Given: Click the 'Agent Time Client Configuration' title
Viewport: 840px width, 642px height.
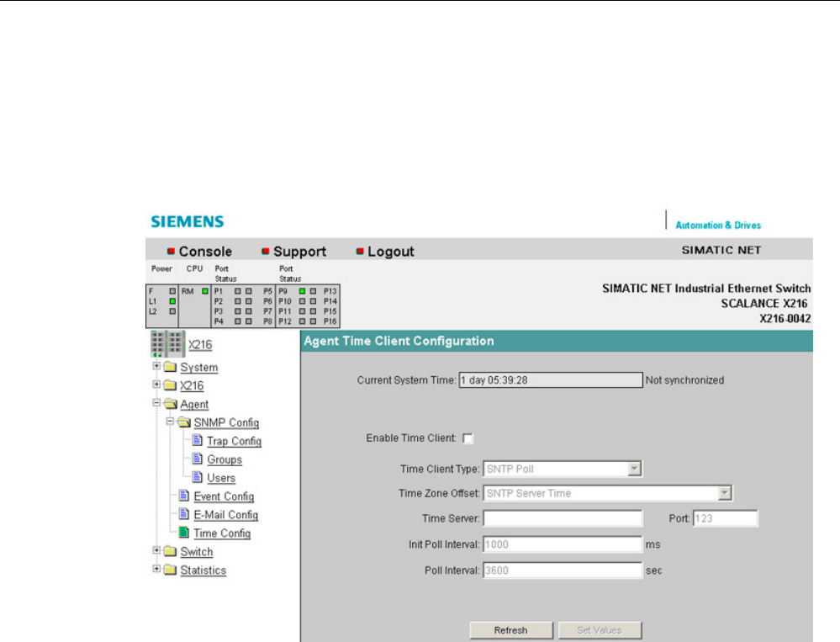Looking at the screenshot, I should 399,341.
